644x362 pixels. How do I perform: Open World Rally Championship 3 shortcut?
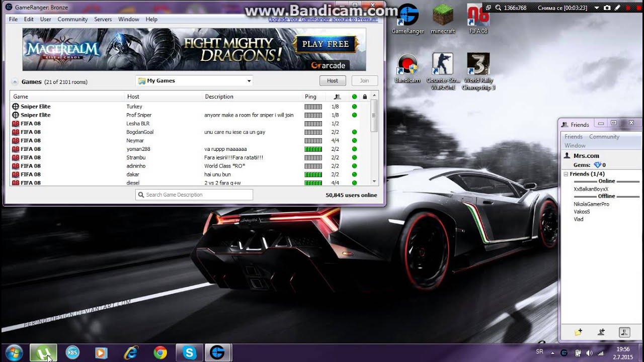coord(478,71)
